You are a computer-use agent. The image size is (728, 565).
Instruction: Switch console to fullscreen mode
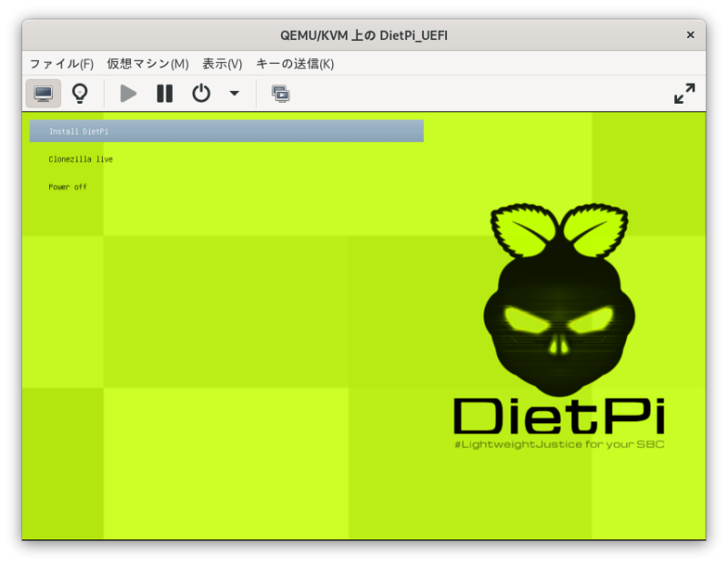pos(684,94)
